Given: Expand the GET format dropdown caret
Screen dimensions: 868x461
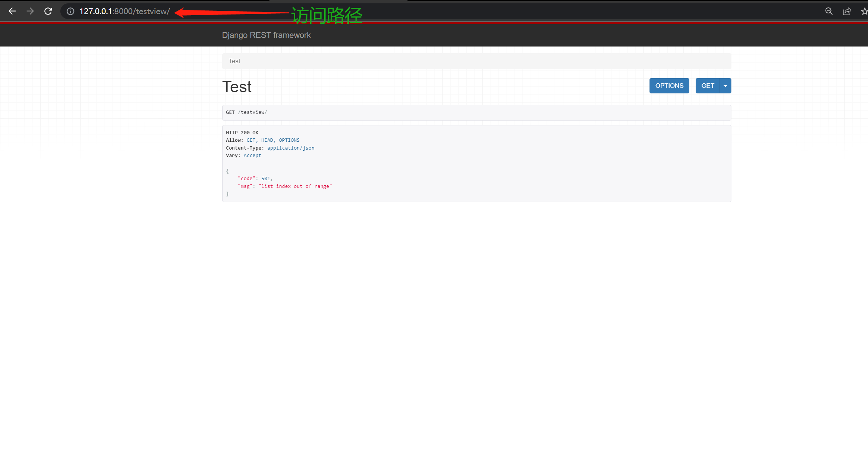Looking at the screenshot, I should (x=725, y=86).
